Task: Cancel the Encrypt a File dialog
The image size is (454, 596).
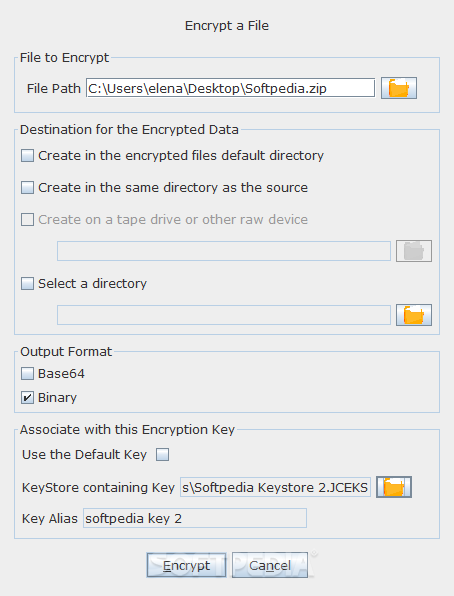Action: 270,565
